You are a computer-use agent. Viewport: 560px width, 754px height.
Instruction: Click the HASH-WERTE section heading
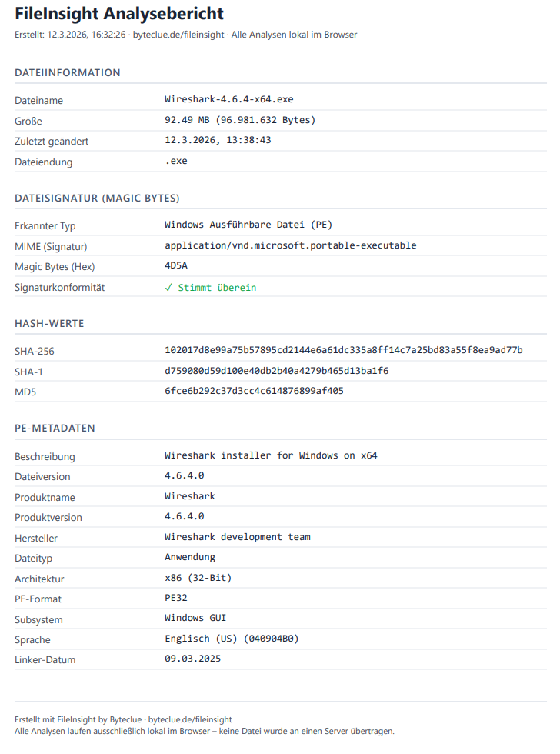tap(49, 324)
